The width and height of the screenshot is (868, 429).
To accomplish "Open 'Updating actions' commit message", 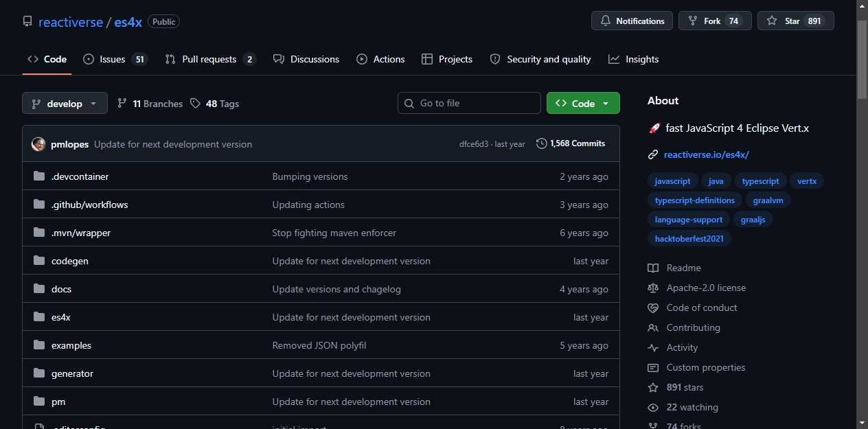I will 308,205.
